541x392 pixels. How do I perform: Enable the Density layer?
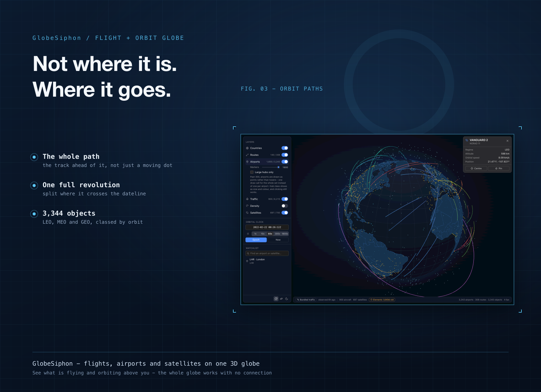pos(285,206)
